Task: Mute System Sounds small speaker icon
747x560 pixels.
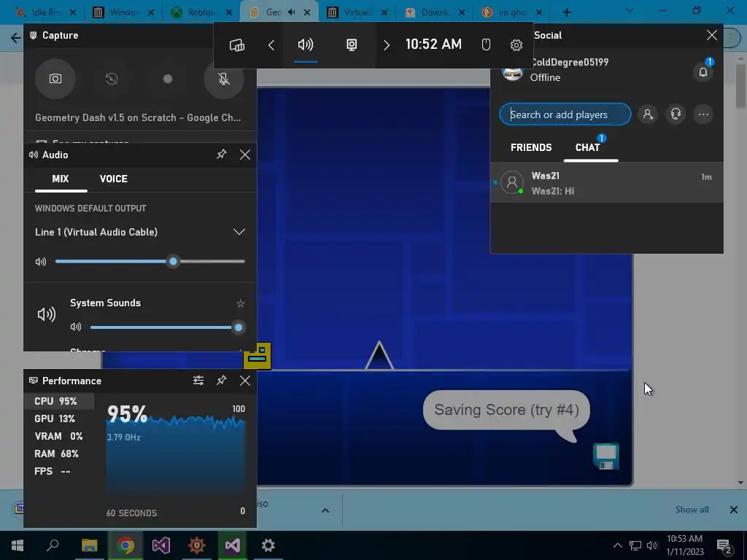Action: click(x=76, y=327)
